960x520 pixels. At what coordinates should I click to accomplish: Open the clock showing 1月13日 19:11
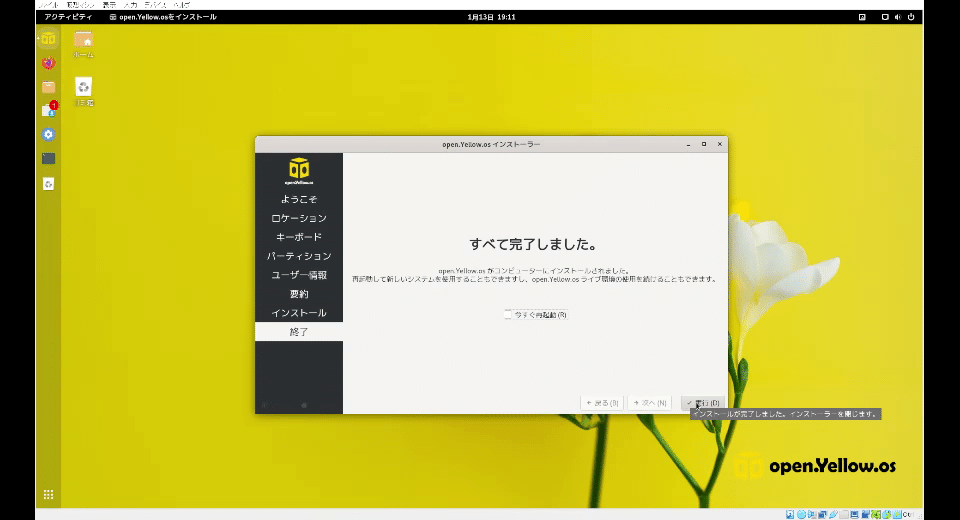[x=491, y=17]
